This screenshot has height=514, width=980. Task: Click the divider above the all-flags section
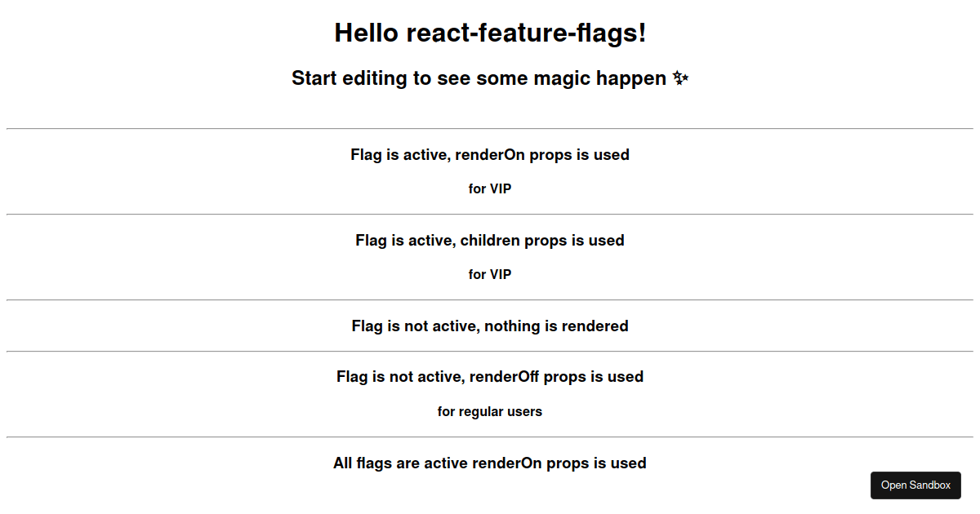tap(490, 436)
